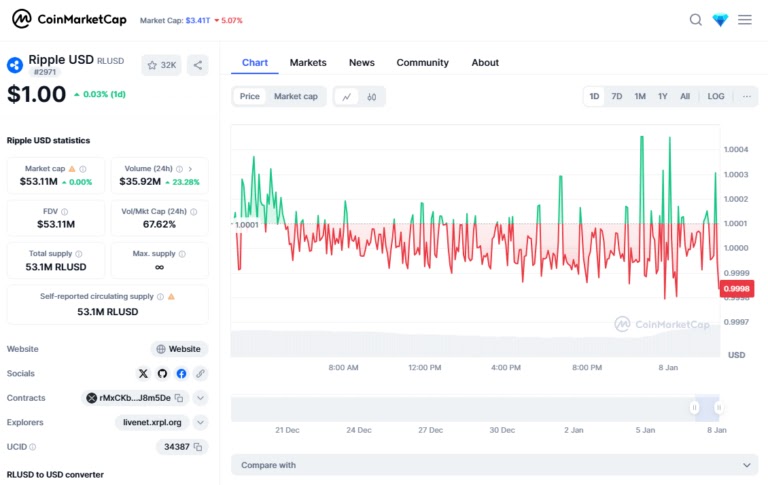Open the search magnifier icon

[696, 20]
